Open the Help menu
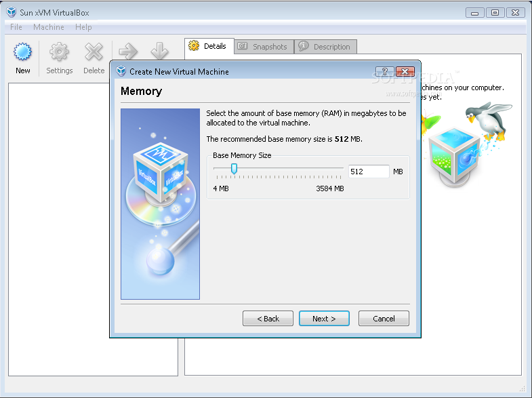Screen dimensions: 532x398 [83, 27]
